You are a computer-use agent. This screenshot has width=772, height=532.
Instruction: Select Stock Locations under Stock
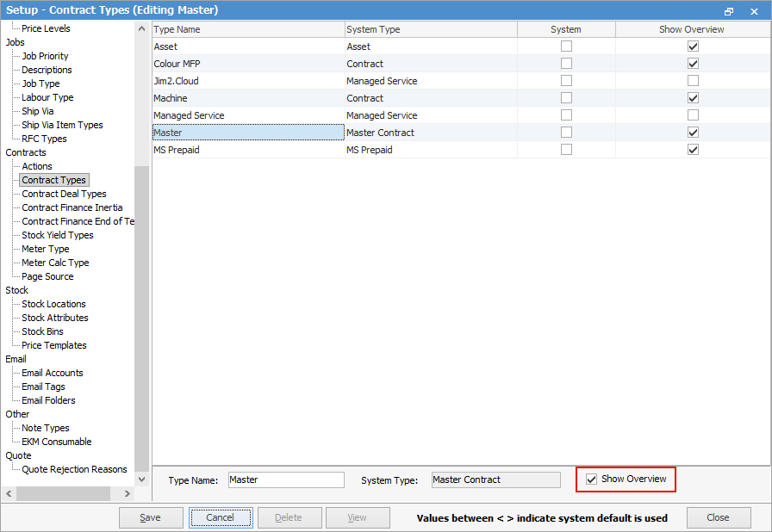pos(53,304)
